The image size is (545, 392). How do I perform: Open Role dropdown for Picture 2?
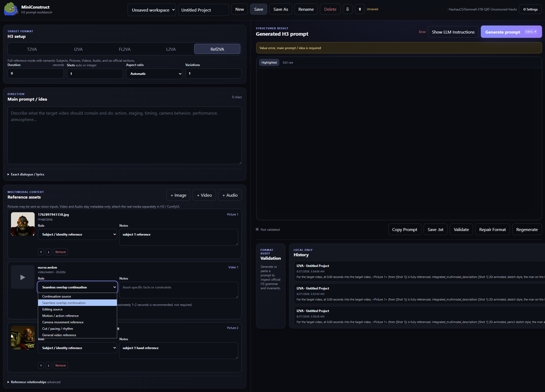77,348
